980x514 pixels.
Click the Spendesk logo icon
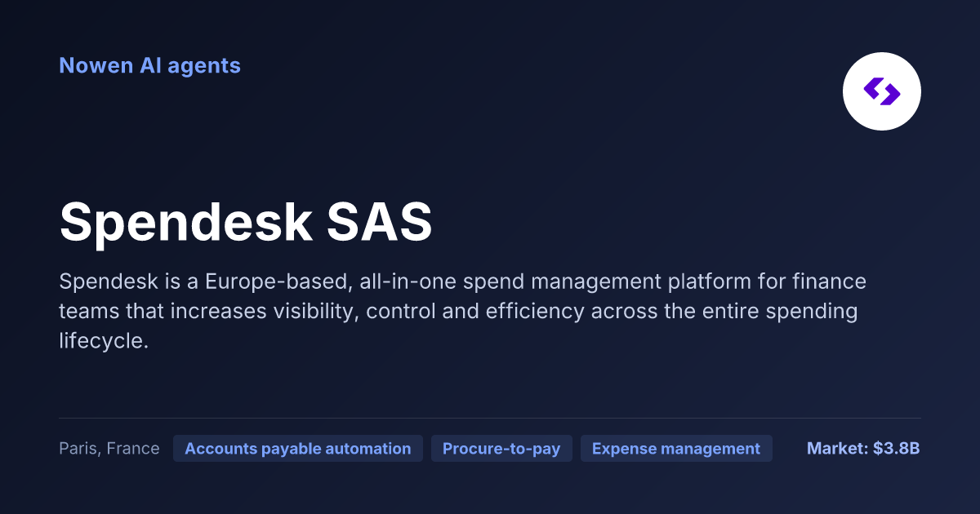(882, 91)
